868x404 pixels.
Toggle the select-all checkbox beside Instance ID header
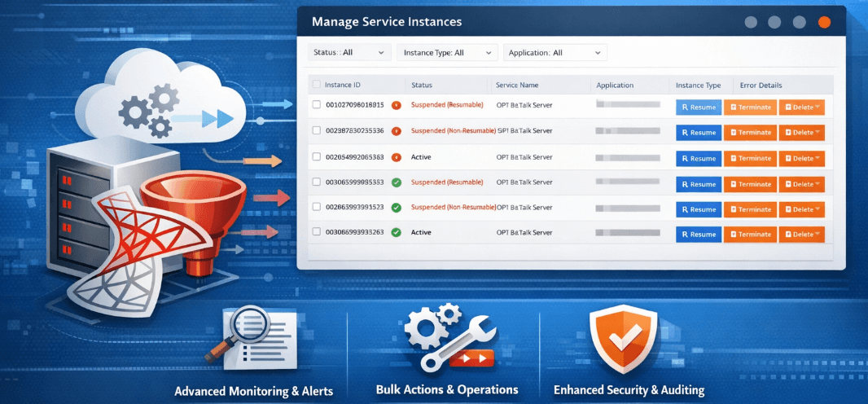point(317,85)
